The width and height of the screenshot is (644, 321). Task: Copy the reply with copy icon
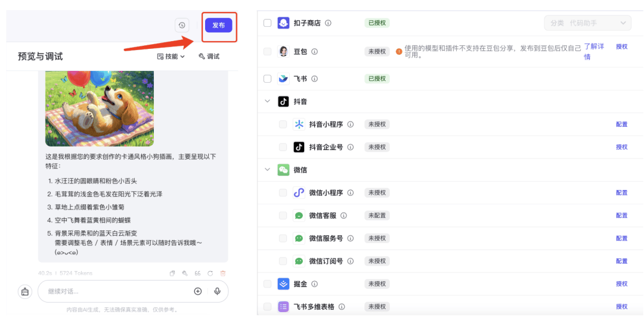click(x=172, y=273)
